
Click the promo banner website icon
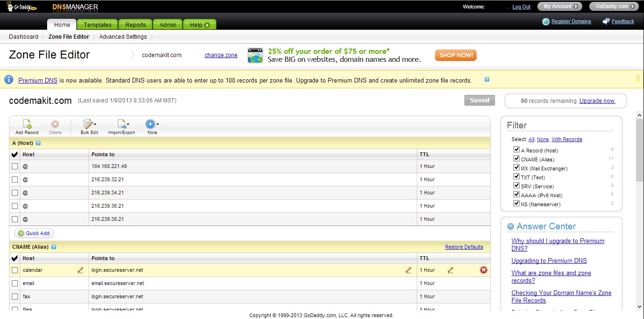pos(255,55)
